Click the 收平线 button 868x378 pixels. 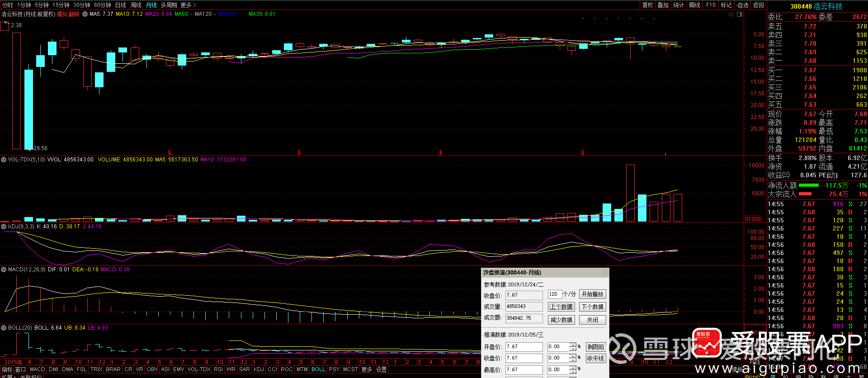click(595, 358)
